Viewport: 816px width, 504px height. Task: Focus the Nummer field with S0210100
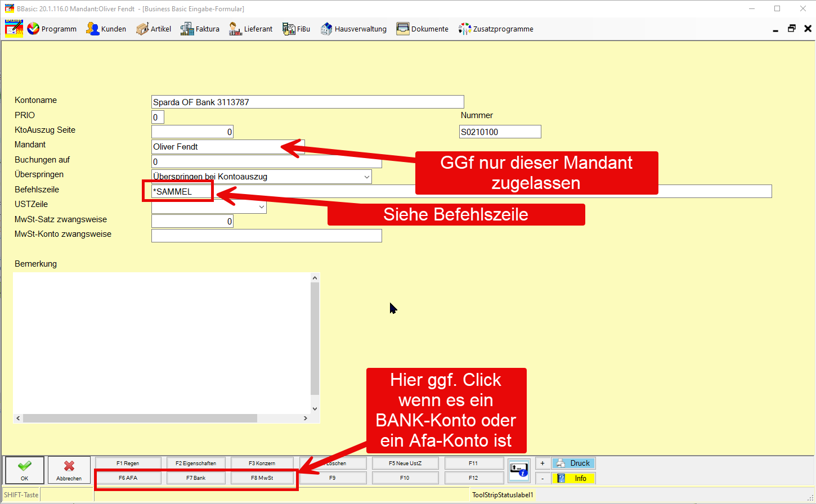(500, 132)
